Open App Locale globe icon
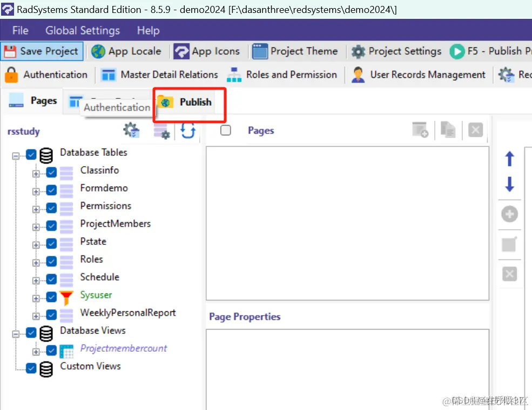Screen dimensions: 532x410 98,51
